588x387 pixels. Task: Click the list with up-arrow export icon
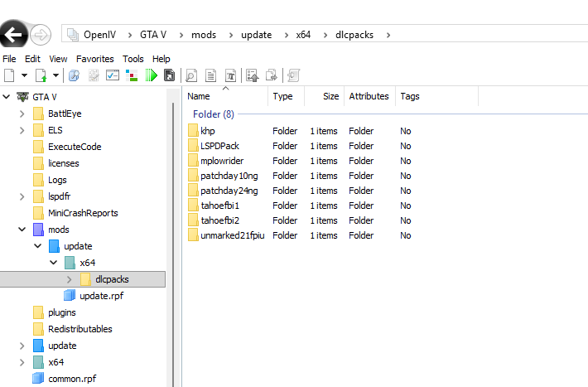[x=252, y=75]
